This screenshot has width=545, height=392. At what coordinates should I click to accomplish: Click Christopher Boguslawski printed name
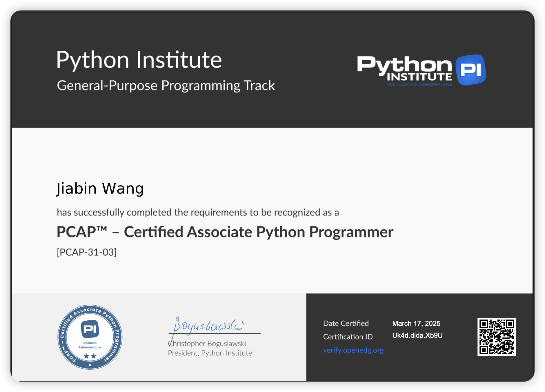[x=207, y=344]
